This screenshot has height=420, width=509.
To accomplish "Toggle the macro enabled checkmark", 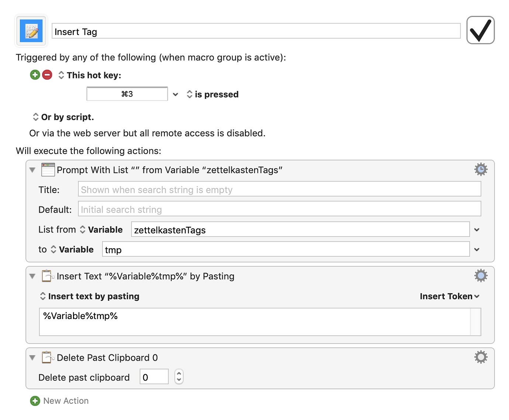I will 480,30.
